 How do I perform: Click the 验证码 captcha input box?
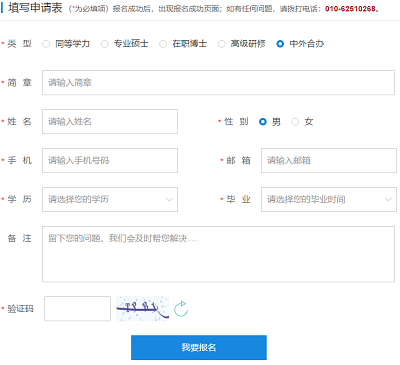[x=77, y=309]
